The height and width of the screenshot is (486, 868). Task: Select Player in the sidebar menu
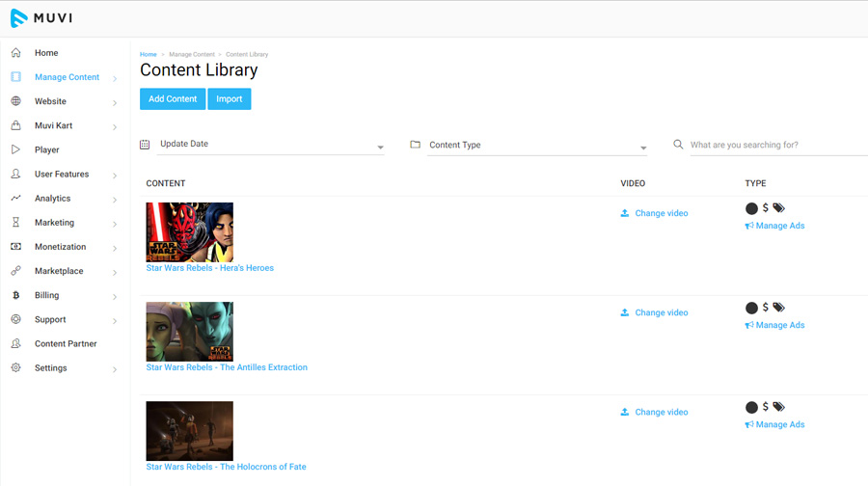click(47, 149)
